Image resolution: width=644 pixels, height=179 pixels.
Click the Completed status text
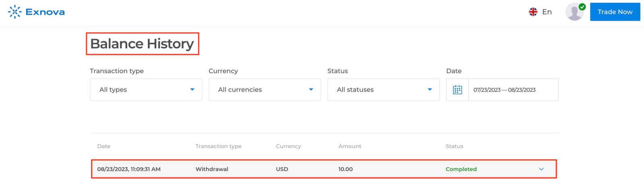click(461, 169)
